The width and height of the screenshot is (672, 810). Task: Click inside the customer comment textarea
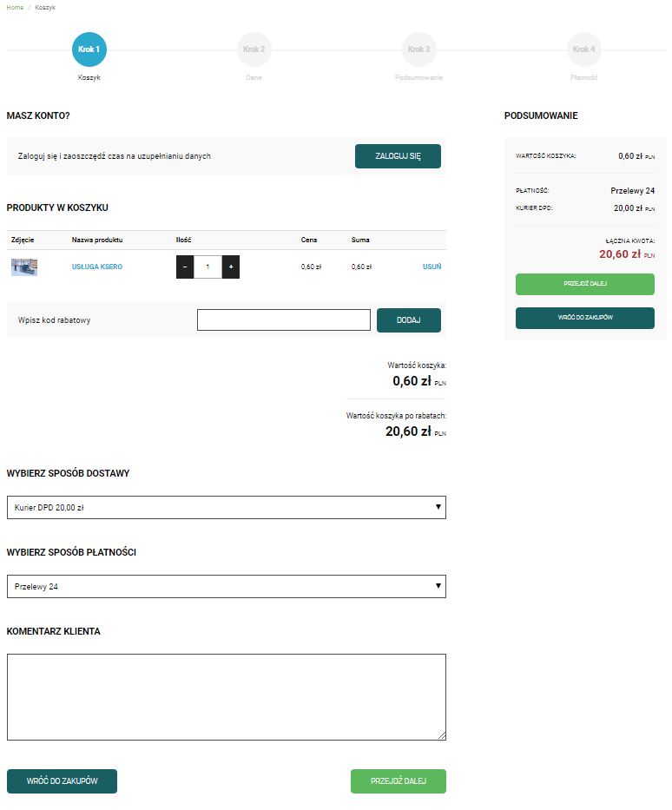227,697
